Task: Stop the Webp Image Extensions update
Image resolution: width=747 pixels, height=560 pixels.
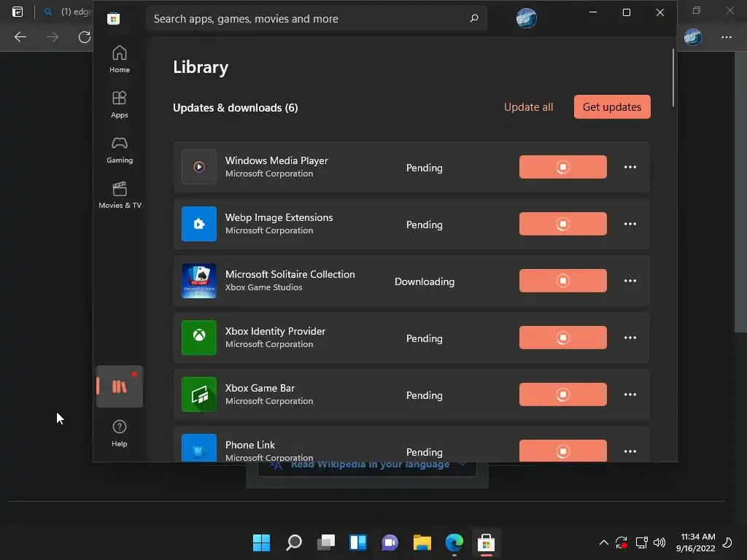Action: [x=562, y=224]
